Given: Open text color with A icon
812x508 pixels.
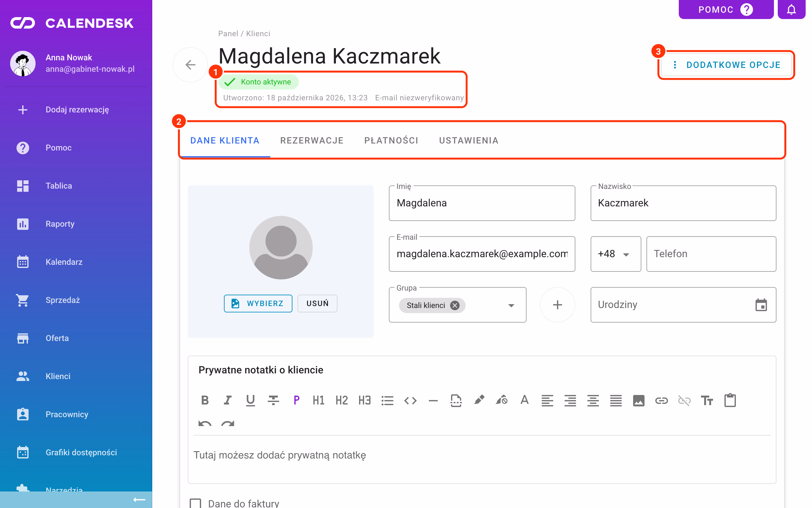Looking at the screenshot, I should [524, 400].
